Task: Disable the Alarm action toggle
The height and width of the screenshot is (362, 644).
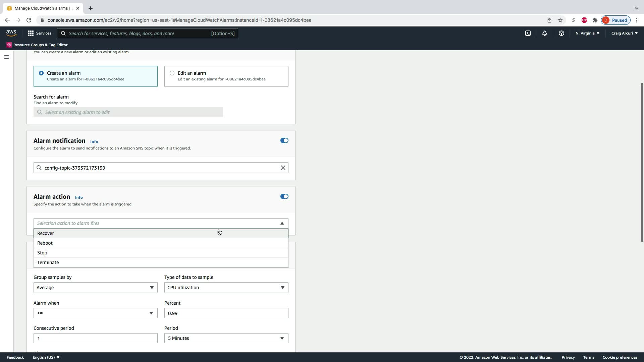Action: (284, 196)
